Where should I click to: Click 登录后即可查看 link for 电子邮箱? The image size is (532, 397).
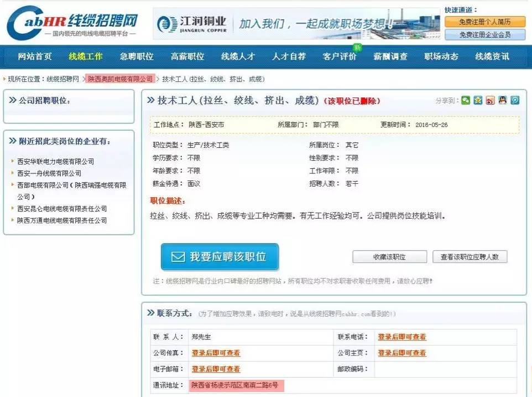click(x=216, y=369)
